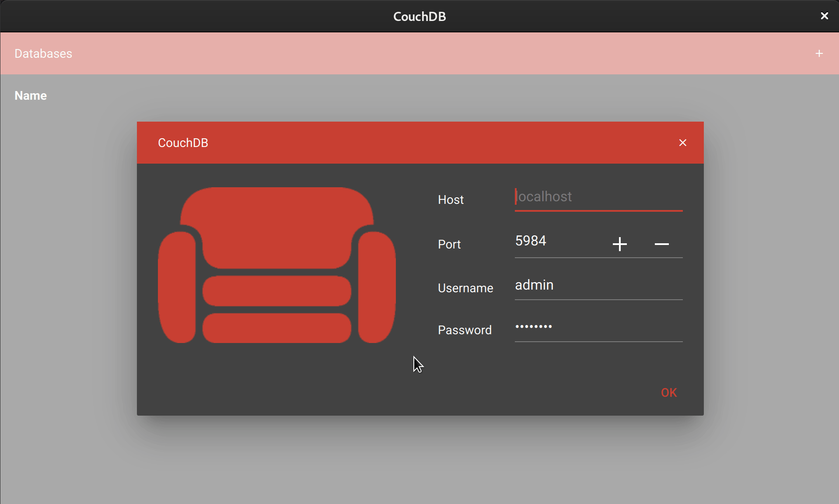
Task: Decrease the port number with minus
Action: [661, 244]
